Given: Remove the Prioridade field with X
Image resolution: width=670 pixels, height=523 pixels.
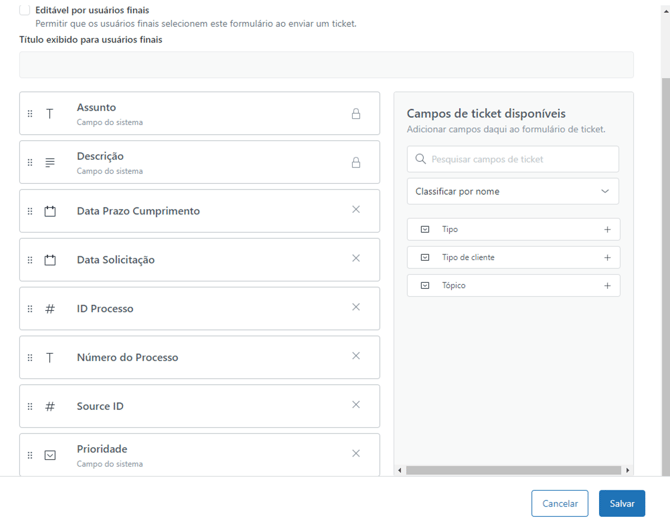Looking at the screenshot, I should pyautogui.click(x=356, y=454).
